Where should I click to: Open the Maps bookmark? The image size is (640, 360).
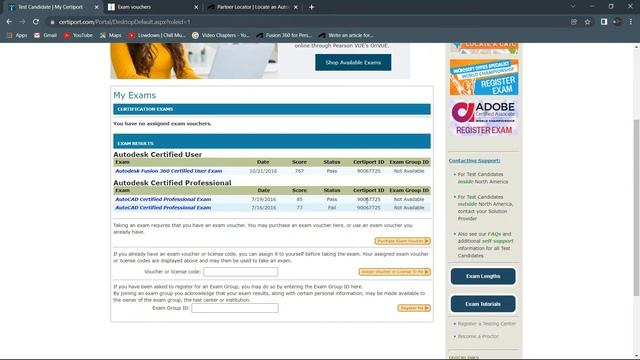111,36
